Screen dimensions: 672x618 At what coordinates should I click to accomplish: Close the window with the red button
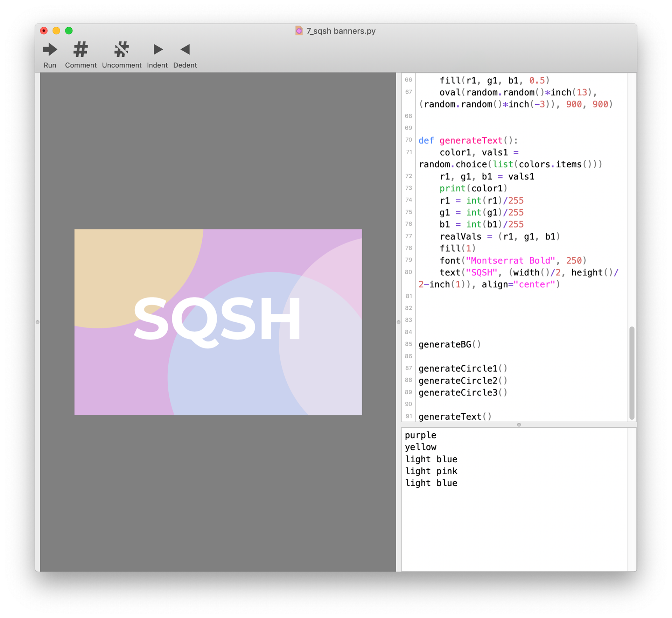(44, 31)
